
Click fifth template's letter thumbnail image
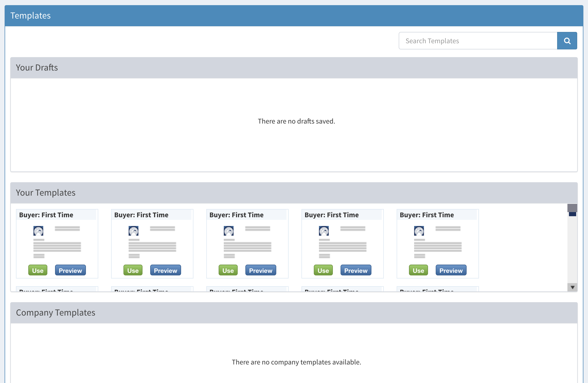[438, 242]
